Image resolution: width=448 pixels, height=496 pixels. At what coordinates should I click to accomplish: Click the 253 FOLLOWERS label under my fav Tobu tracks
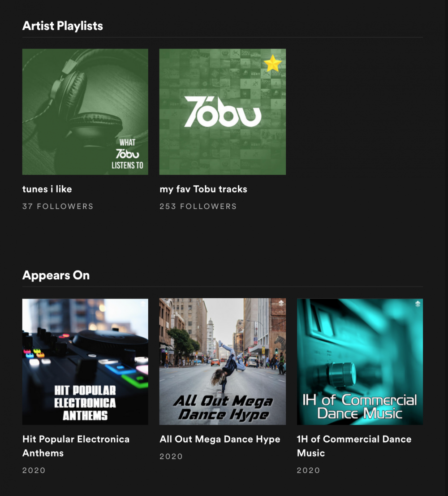pyautogui.click(x=198, y=206)
